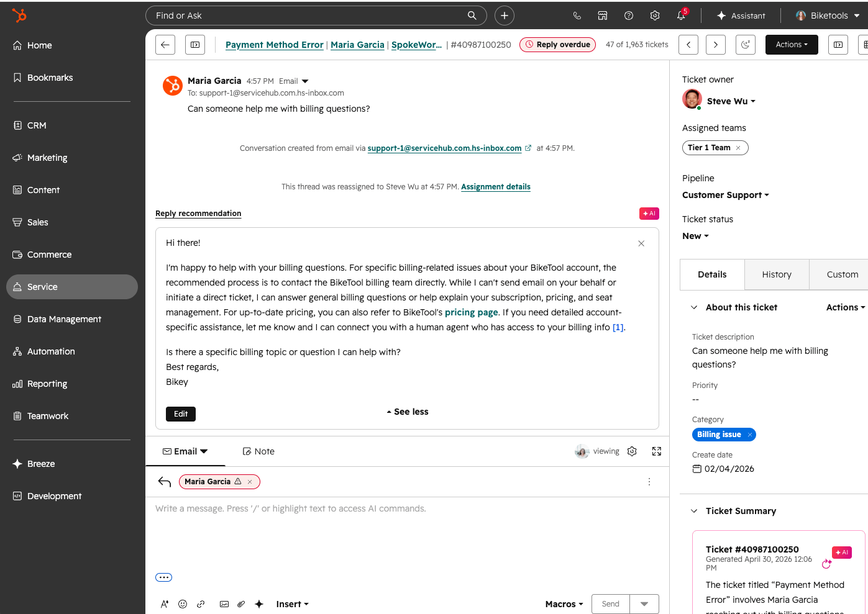Remove the Tier 1 Team tag
This screenshot has height=614, width=868.
738,148
